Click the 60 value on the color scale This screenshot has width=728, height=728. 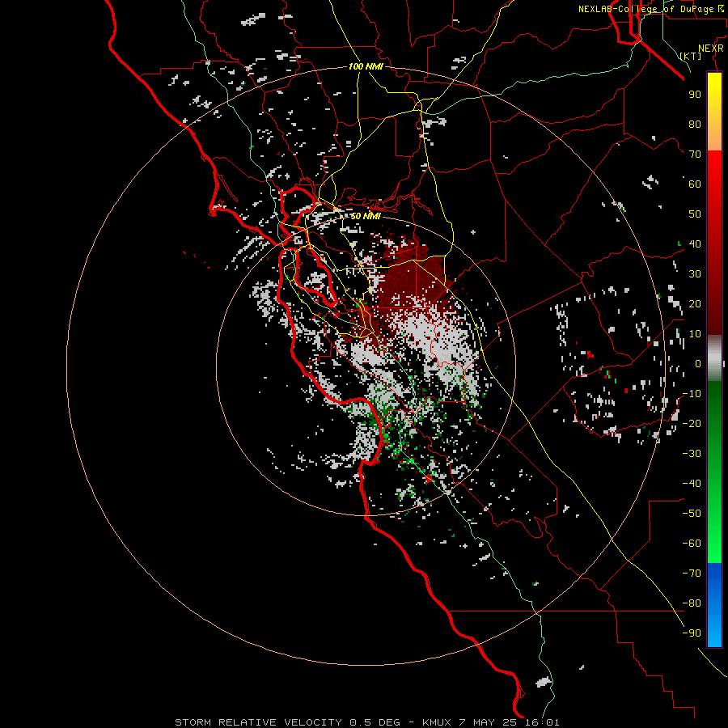click(x=695, y=184)
